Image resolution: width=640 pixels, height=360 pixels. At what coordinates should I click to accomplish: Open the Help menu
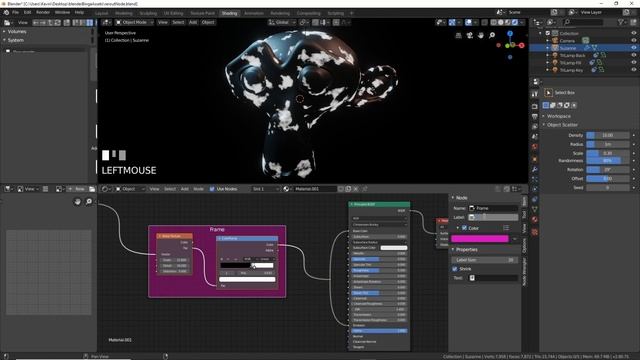point(79,13)
